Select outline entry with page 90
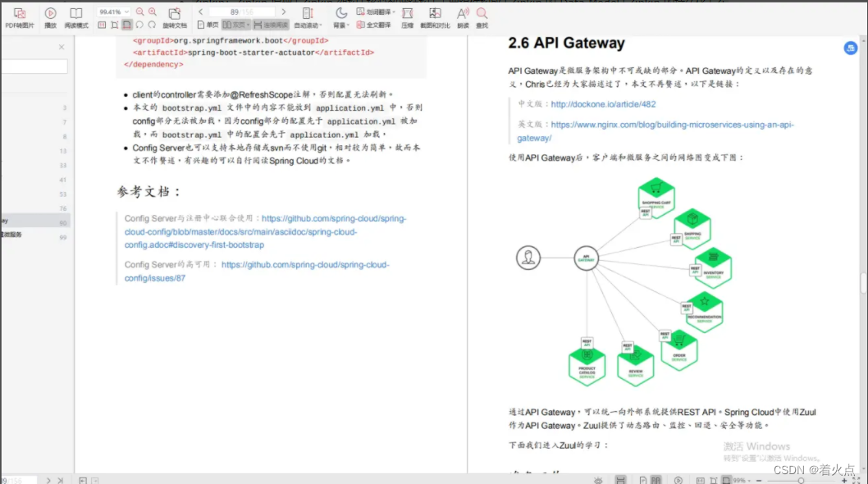The height and width of the screenshot is (484, 868). click(35, 222)
